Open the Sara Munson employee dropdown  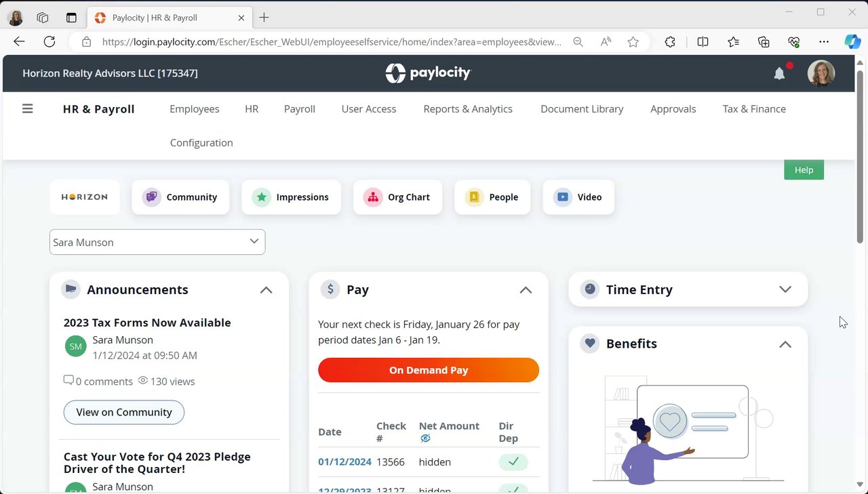(157, 242)
